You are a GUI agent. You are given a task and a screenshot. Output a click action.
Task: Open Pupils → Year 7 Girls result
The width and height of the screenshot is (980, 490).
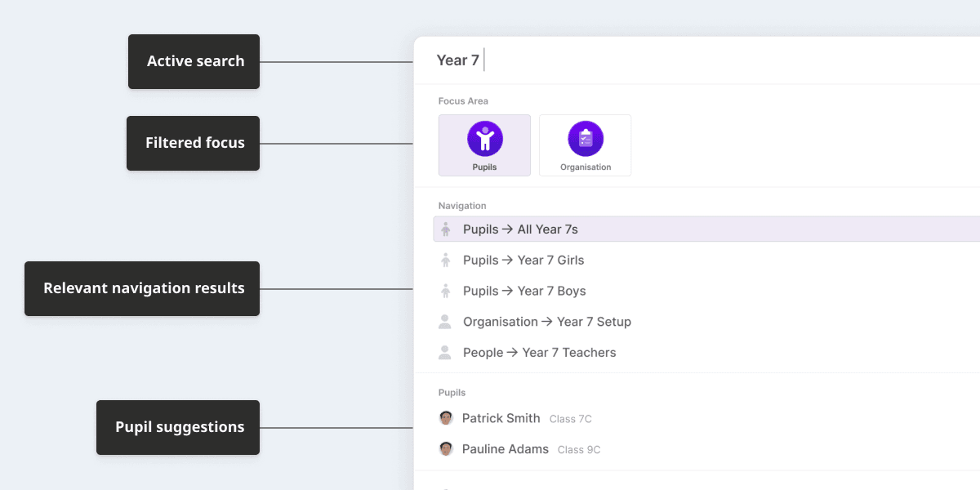coord(523,261)
